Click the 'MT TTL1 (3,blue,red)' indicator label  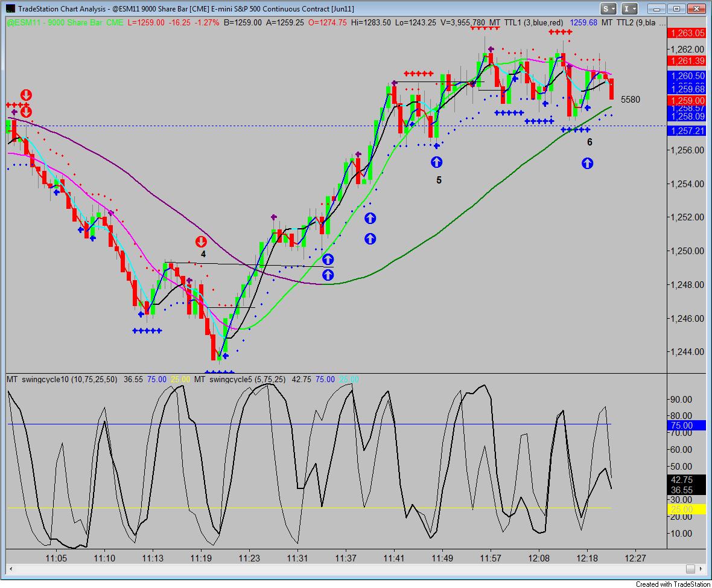[526, 23]
